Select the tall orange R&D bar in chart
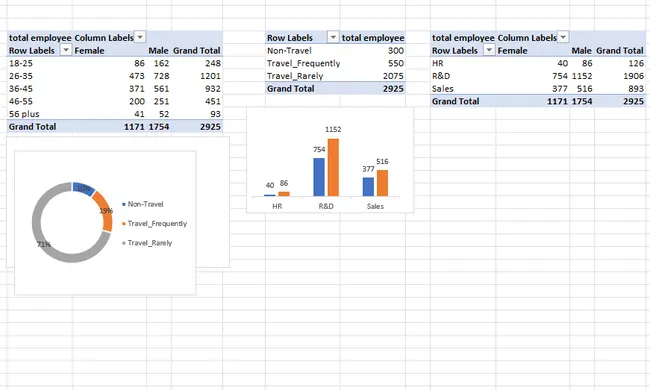 333,167
